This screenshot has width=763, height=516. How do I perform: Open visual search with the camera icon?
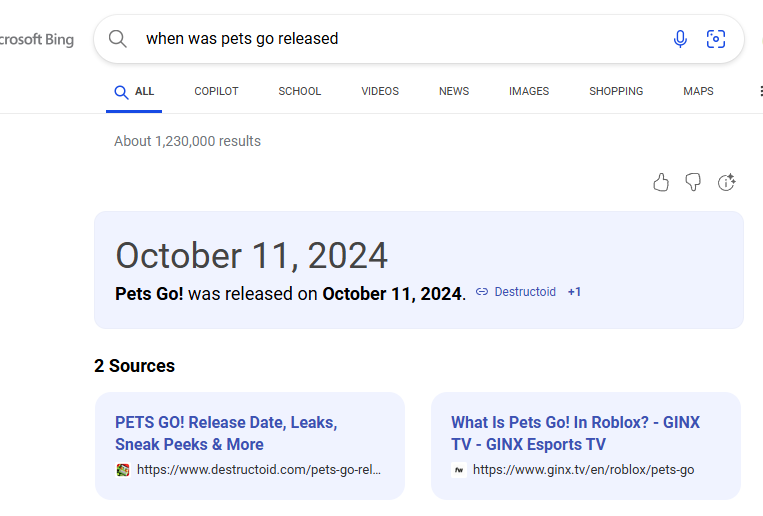coord(716,39)
